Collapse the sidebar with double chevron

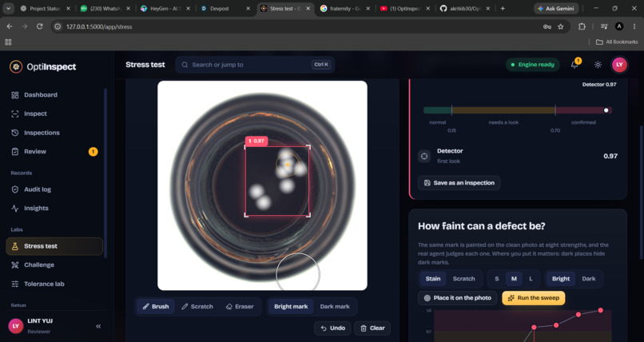click(x=98, y=326)
